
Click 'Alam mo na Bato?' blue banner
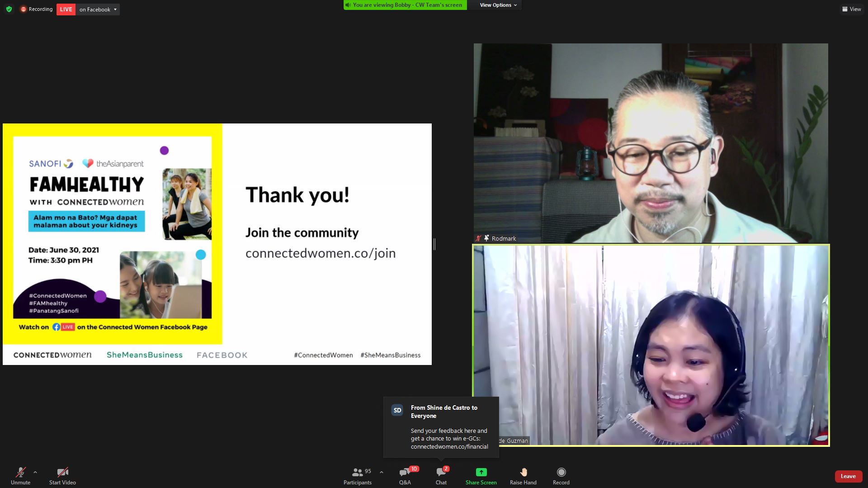(86, 221)
